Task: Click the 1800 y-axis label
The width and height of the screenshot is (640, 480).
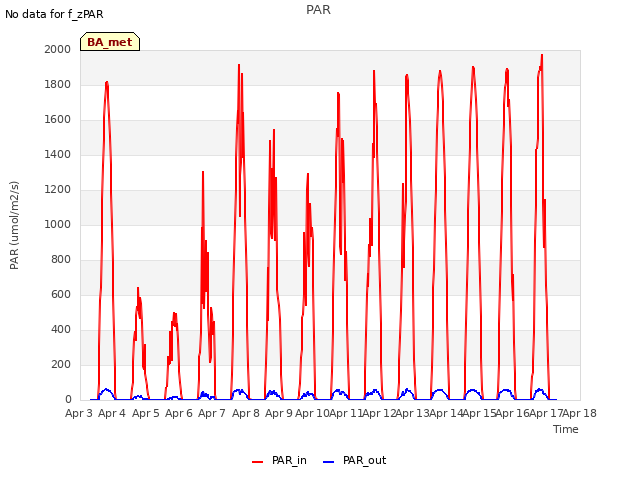Action: pyautogui.click(x=58, y=84)
